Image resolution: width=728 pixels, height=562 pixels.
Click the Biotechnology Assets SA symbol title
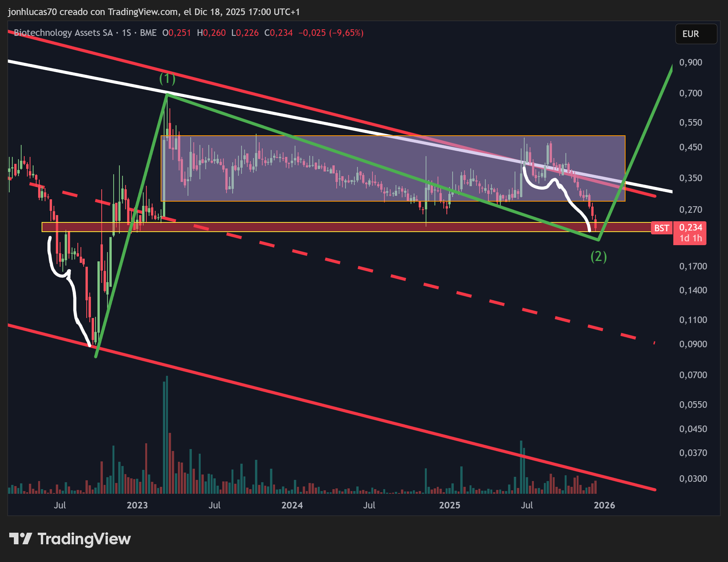[63, 33]
